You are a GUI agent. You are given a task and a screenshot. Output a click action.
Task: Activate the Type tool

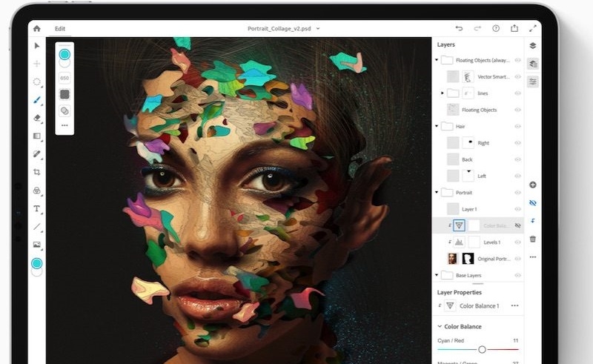pyautogui.click(x=36, y=208)
